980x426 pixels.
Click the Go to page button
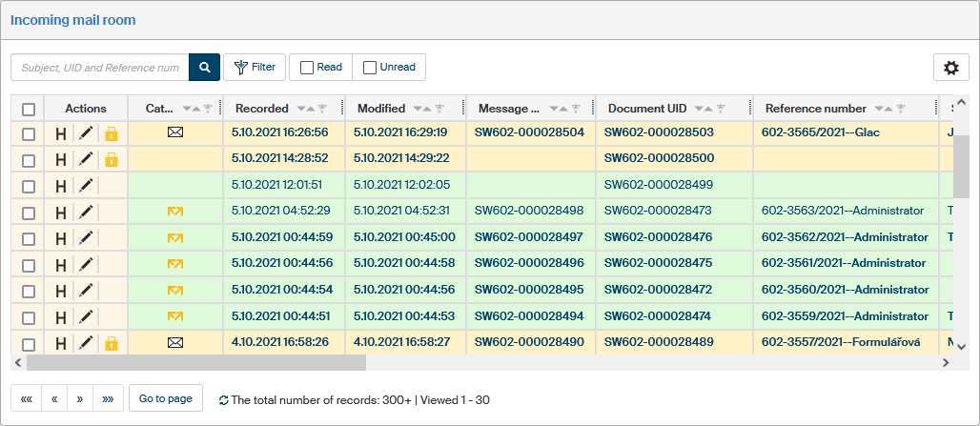166,399
